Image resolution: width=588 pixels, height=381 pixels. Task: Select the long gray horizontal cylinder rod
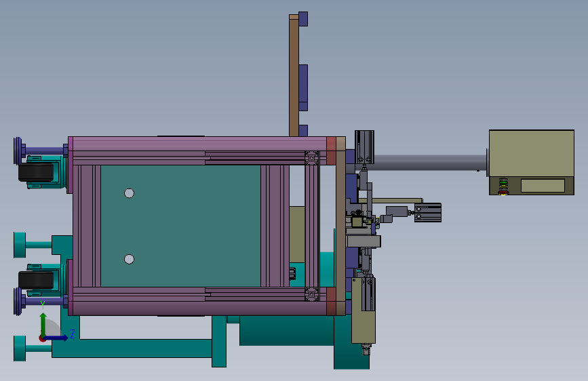(x=431, y=163)
